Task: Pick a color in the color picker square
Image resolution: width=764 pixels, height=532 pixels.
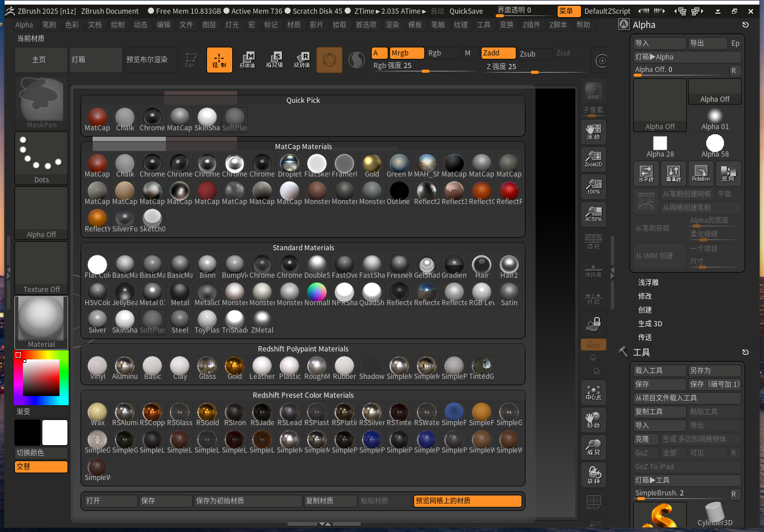Action: pos(41,377)
